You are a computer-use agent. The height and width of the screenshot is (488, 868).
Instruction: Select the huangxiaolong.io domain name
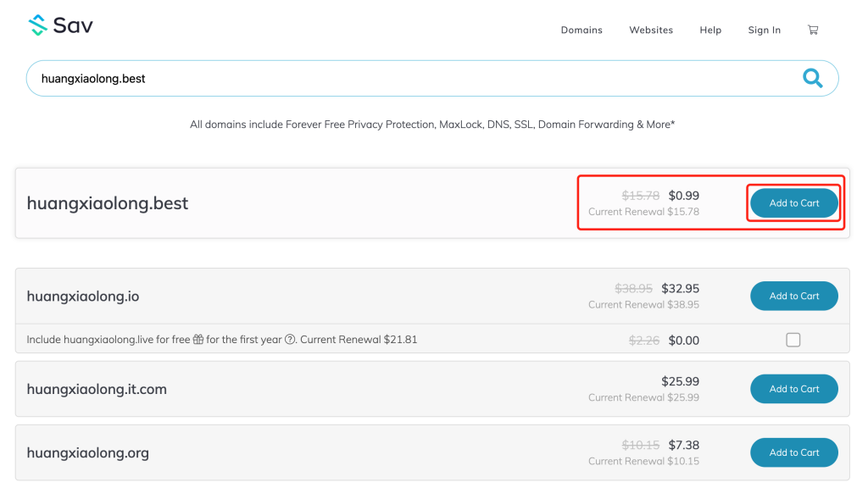[x=83, y=297]
